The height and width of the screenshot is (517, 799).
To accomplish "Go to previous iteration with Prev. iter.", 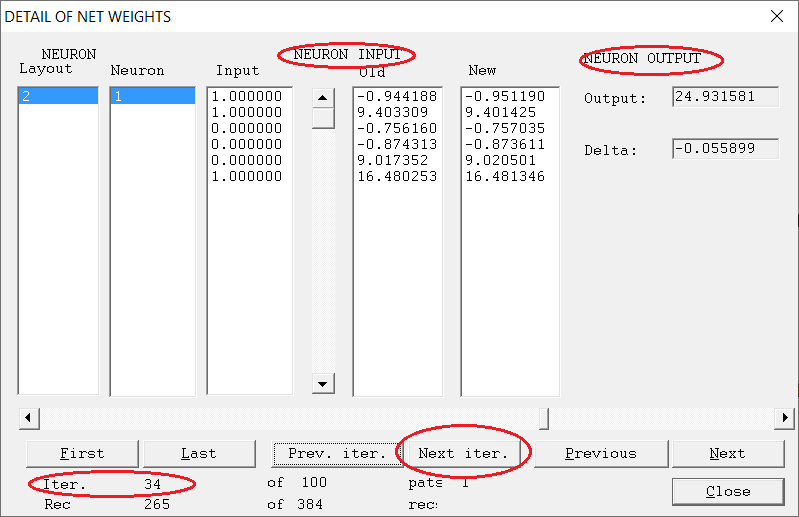I will point(335,453).
